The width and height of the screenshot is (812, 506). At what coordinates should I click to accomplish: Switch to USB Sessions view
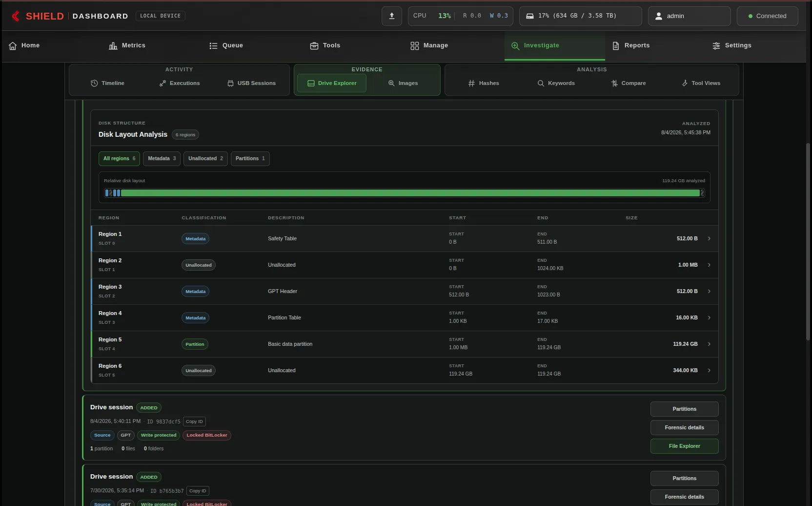(251, 84)
